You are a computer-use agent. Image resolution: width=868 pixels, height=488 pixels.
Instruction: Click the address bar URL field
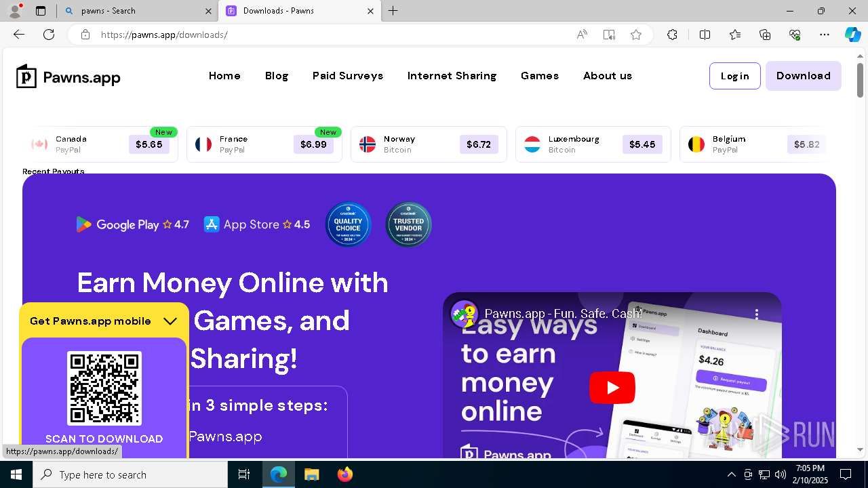[332, 35]
